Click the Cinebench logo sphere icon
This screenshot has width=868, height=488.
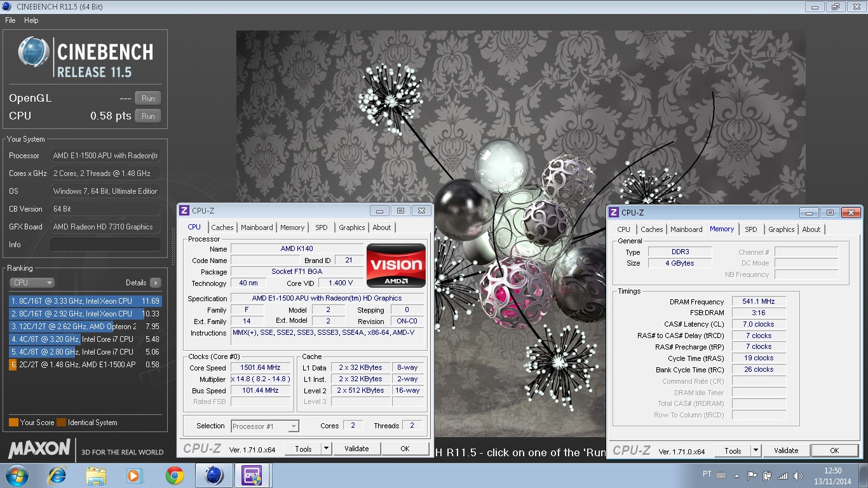[34, 53]
